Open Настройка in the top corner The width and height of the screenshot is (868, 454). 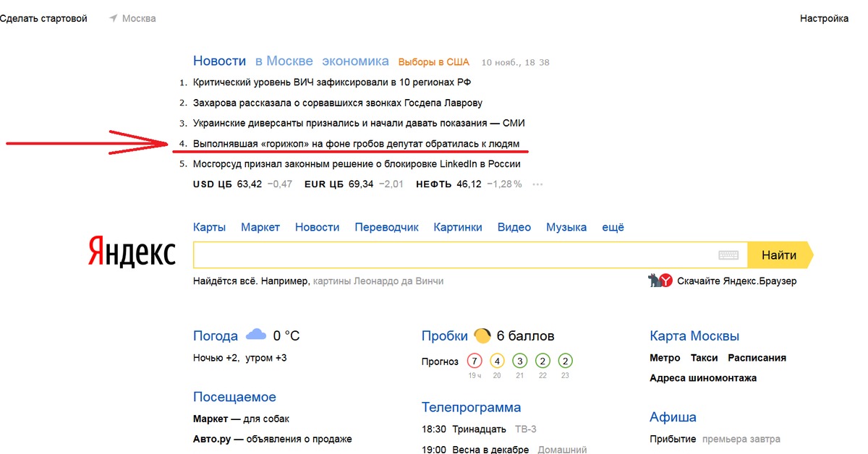point(824,19)
